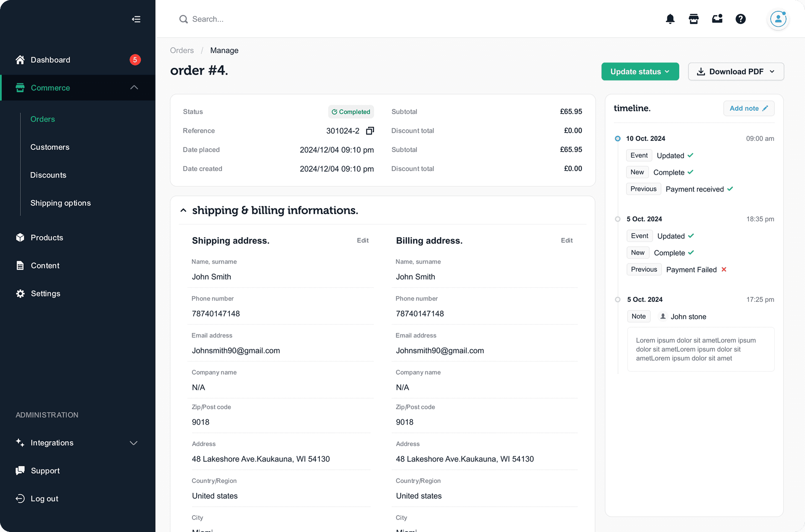Image resolution: width=805 pixels, height=532 pixels.
Task: Collapse the shipping & billing informations section
Action: tap(183, 210)
